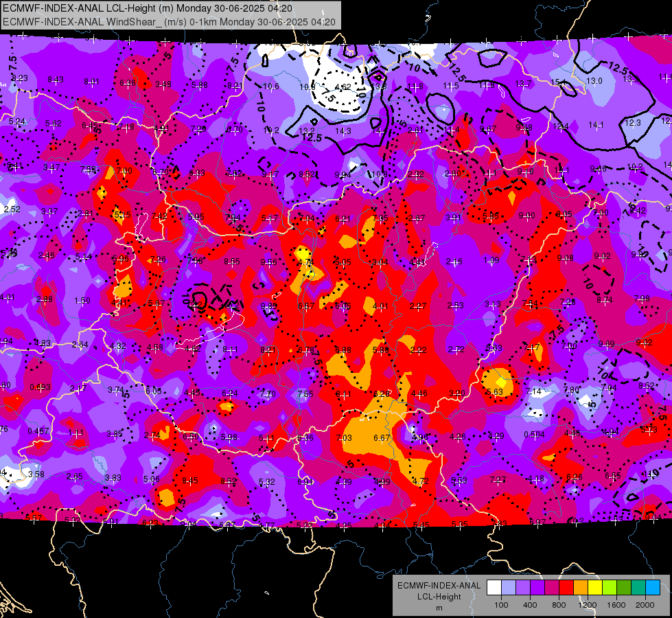Click the blue legend swatch
672x618 pixels.
tap(653, 588)
